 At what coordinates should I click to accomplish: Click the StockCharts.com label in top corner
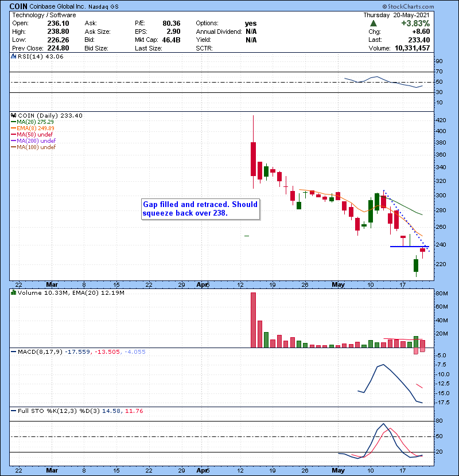coord(408,6)
